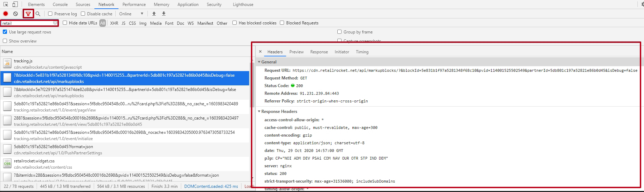
Task: Click the import HAR upload arrow icon
Action: (x=154, y=14)
